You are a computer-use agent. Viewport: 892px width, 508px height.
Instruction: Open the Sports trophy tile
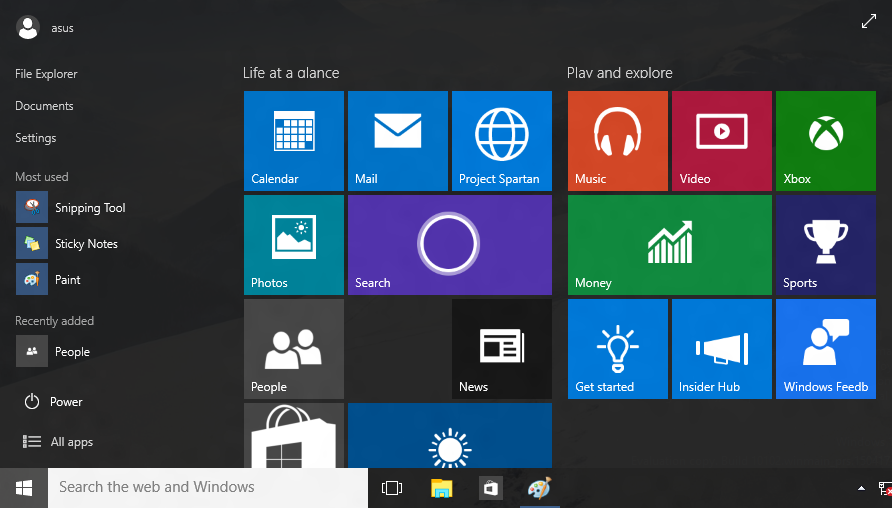click(826, 245)
